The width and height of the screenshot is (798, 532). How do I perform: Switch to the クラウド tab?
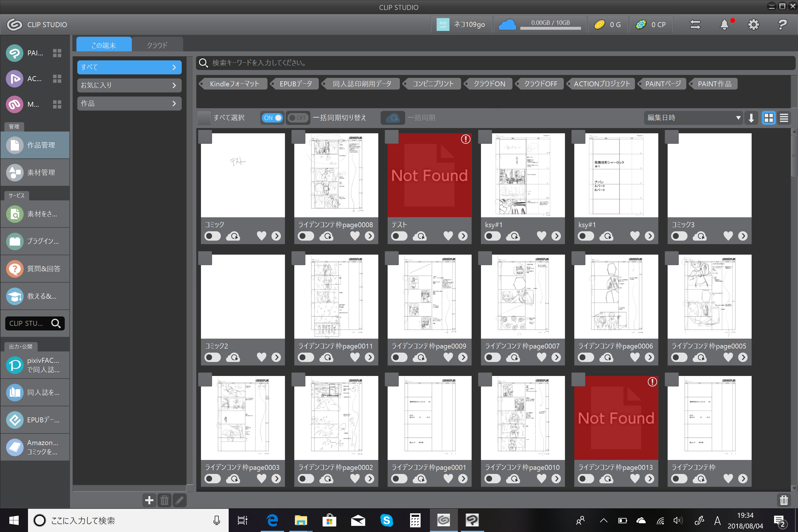tap(157, 45)
